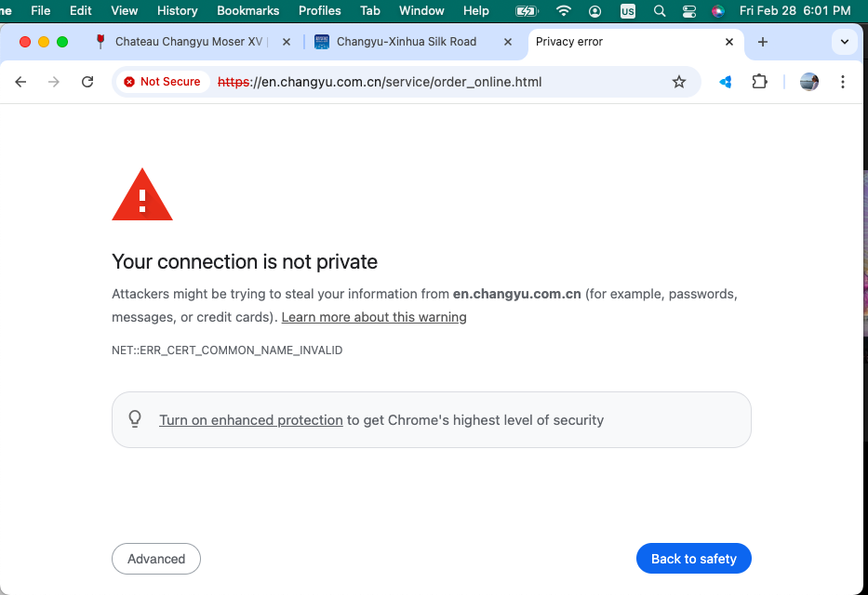This screenshot has width=868, height=595.
Task: Click the Wi-Fi status icon
Action: 564,11
